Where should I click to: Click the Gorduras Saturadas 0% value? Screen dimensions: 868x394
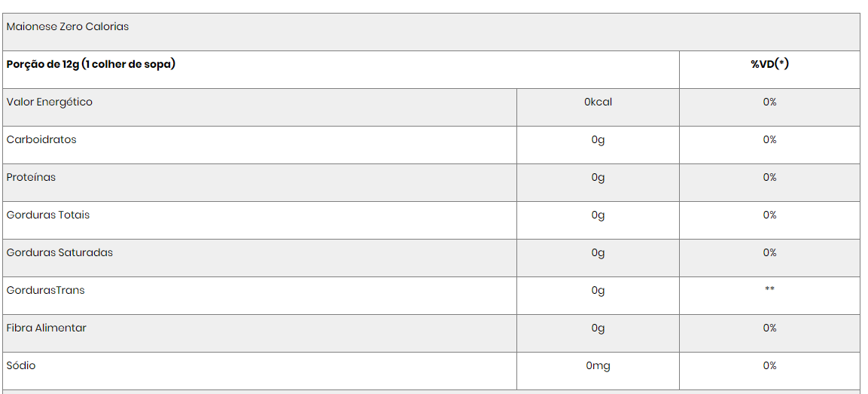(769, 252)
